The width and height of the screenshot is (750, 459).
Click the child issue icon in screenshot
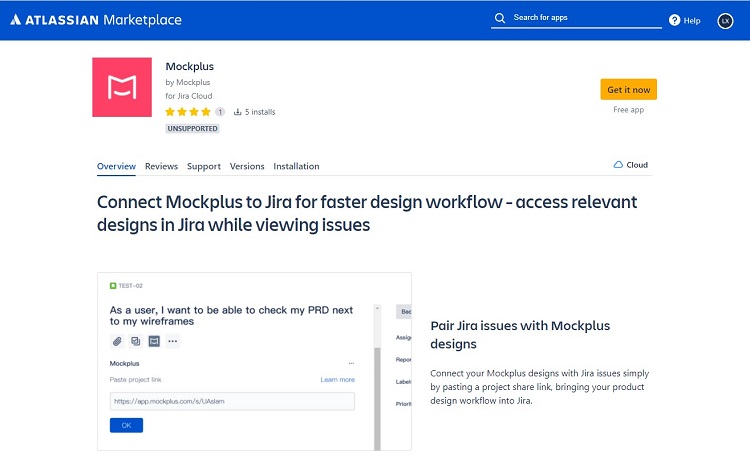pos(136,341)
